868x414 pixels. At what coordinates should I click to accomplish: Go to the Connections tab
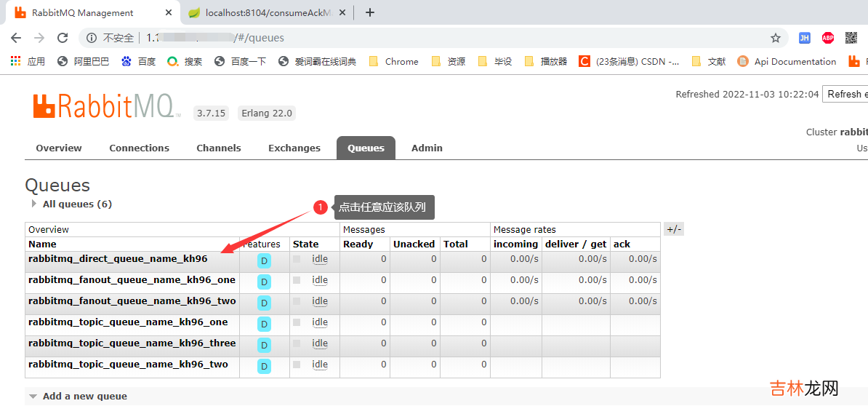(x=139, y=148)
